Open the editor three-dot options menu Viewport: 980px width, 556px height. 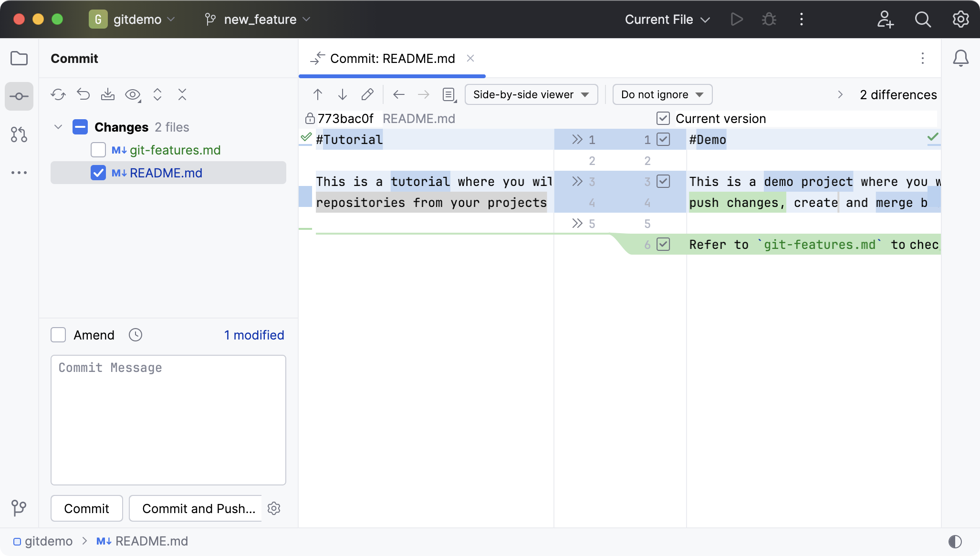(x=922, y=58)
